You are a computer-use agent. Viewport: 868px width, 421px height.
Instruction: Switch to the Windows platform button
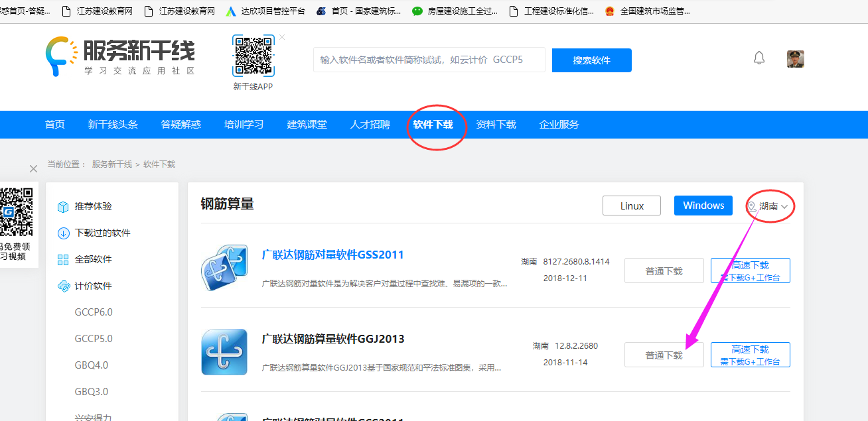703,206
